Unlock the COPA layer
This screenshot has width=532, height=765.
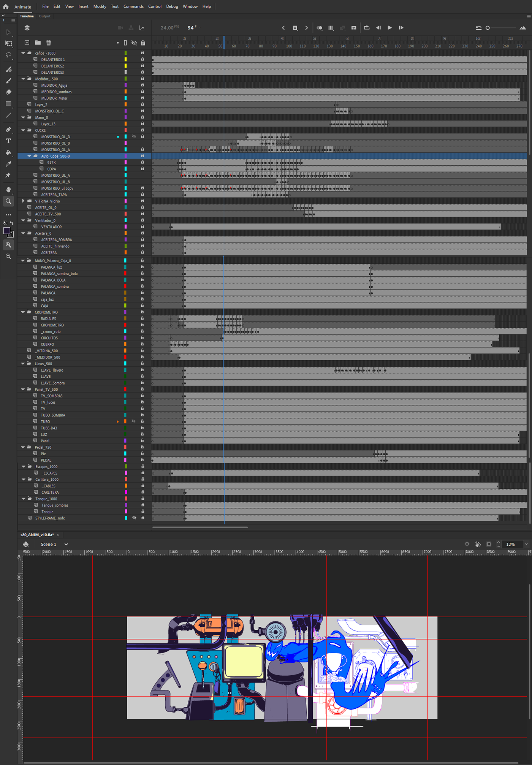coord(142,169)
